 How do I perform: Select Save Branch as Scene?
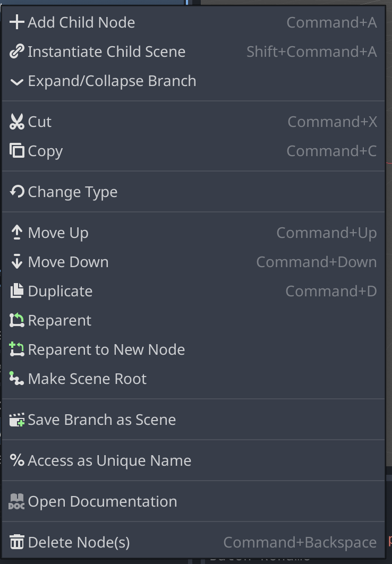[101, 420]
